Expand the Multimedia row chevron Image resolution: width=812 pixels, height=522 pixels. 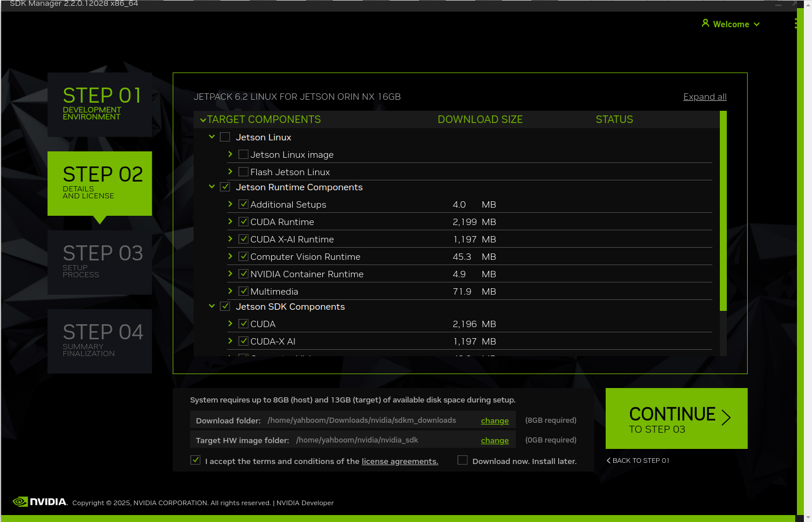[x=230, y=291]
